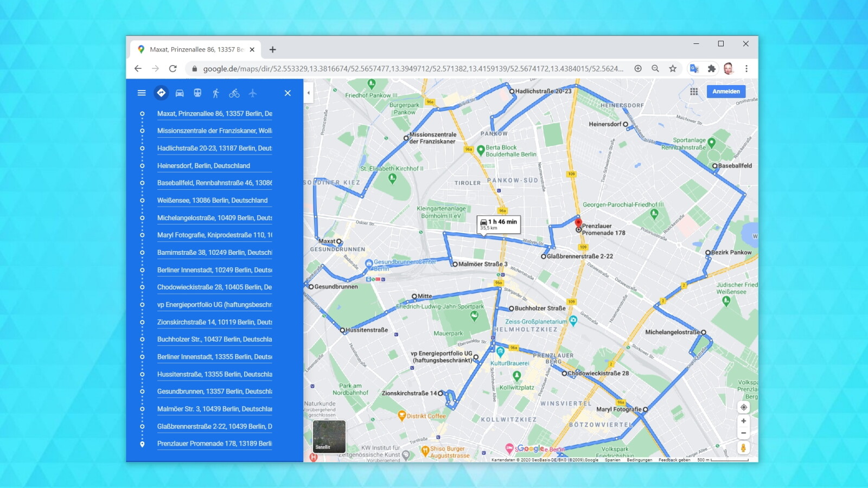
Task: Select the Missionszentrale der Franziskaner waypoint
Action: [x=214, y=131]
